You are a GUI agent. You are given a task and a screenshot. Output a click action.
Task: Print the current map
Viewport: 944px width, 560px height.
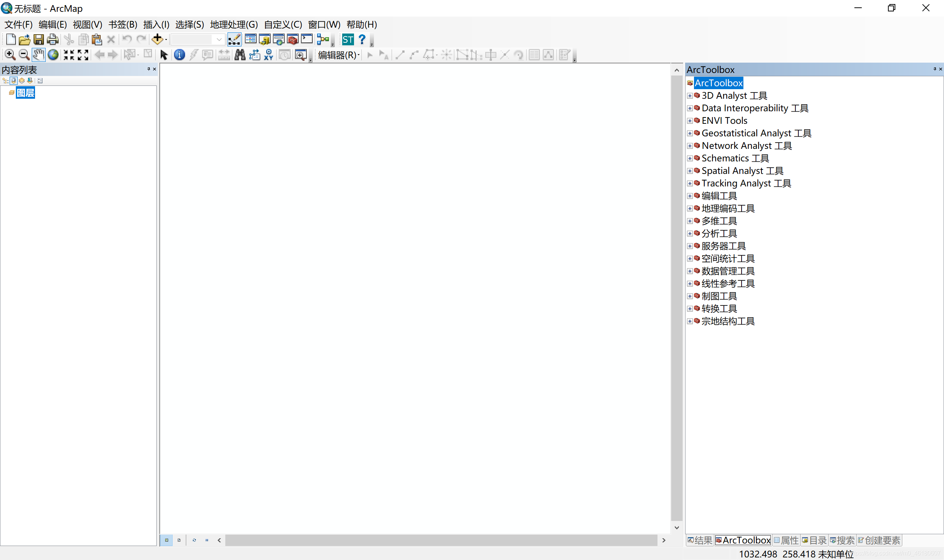click(52, 39)
